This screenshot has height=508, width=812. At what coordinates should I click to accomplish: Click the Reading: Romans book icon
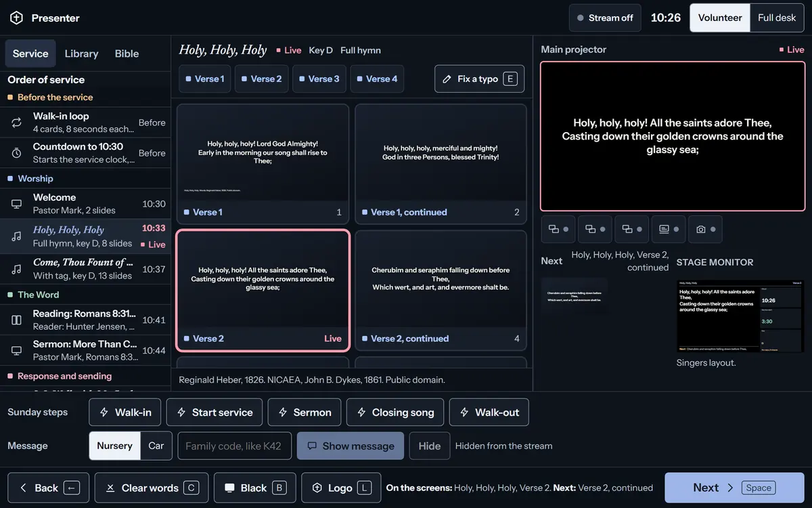pyautogui.click(x=16, y=320)
